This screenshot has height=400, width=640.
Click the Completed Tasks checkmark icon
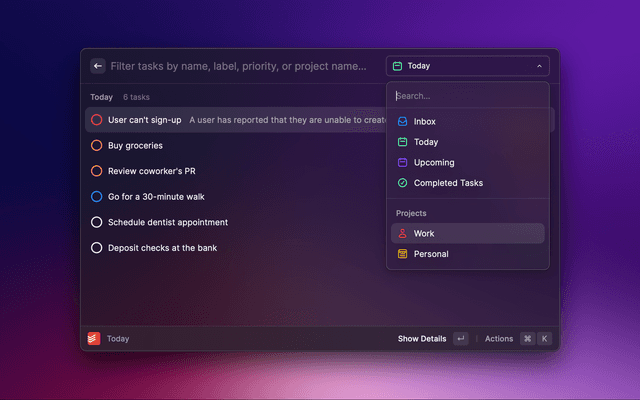pyautogui.click(x=402, y=183)
